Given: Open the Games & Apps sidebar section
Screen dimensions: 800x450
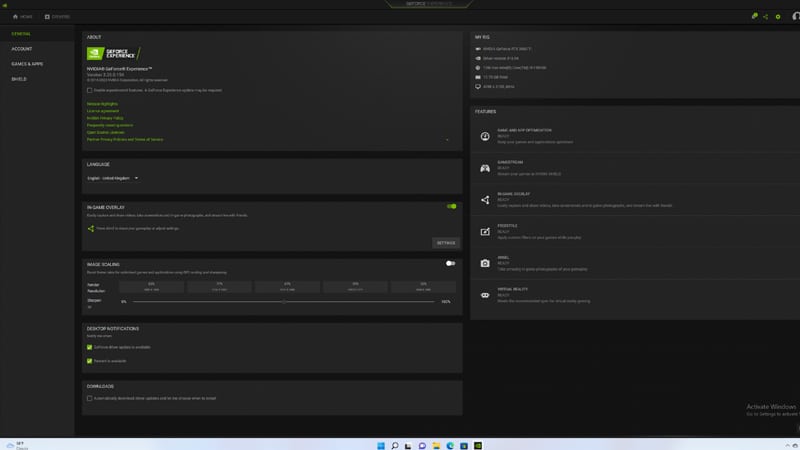Looking at the screenshot, I should [x=27, y=63].
